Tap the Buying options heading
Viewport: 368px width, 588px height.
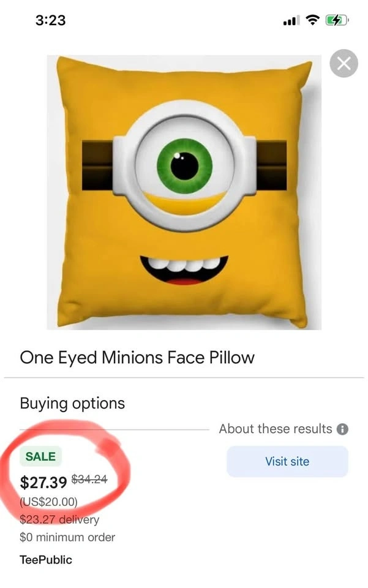(72, 403)
